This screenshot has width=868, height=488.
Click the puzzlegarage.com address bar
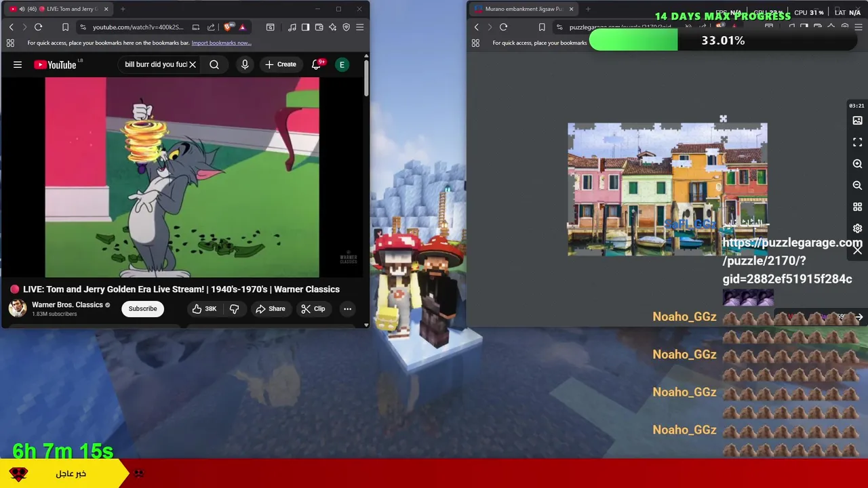(619, 27)
